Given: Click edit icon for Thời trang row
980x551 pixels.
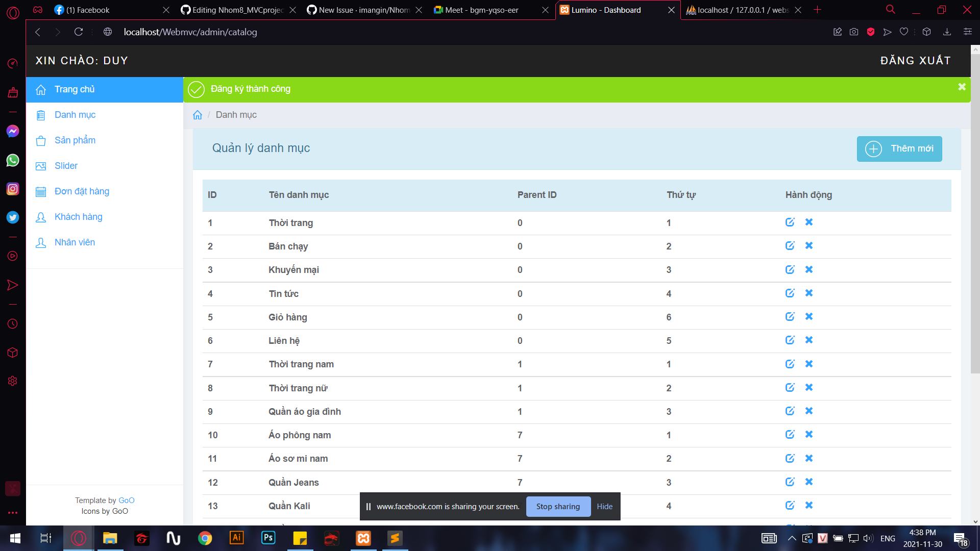Looking at the screenshot, I should coord(790,222).
